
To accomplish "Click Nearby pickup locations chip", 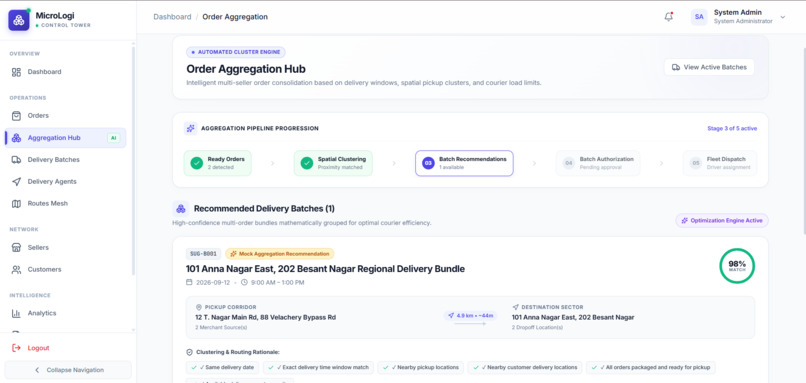I will tap(421, 368).
